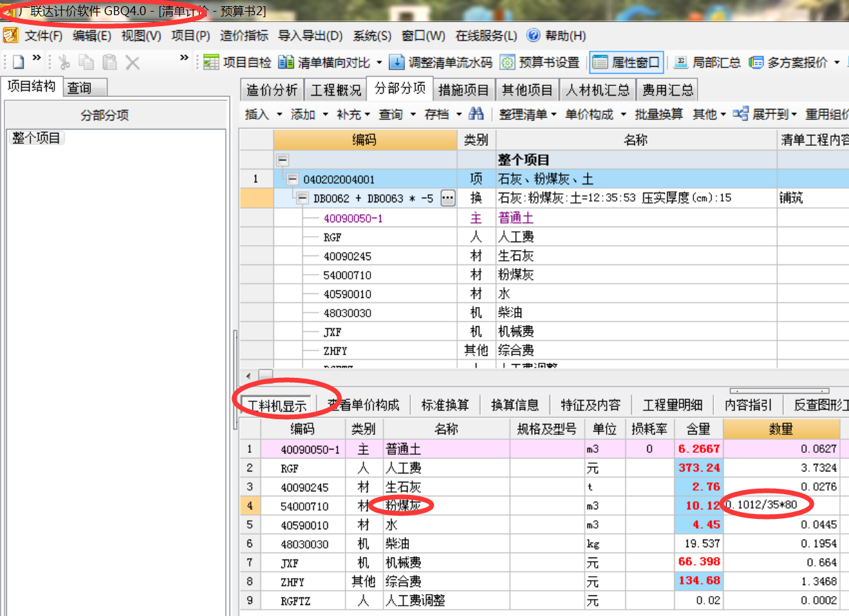This screenshot has width=849, height=616.
Task: Click the application icon left of 文件 menu
Action: [10, 35]
